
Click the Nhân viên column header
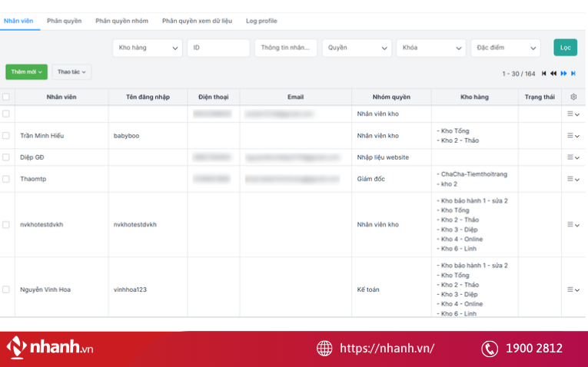pyautogui.click(x=61, y=97)
